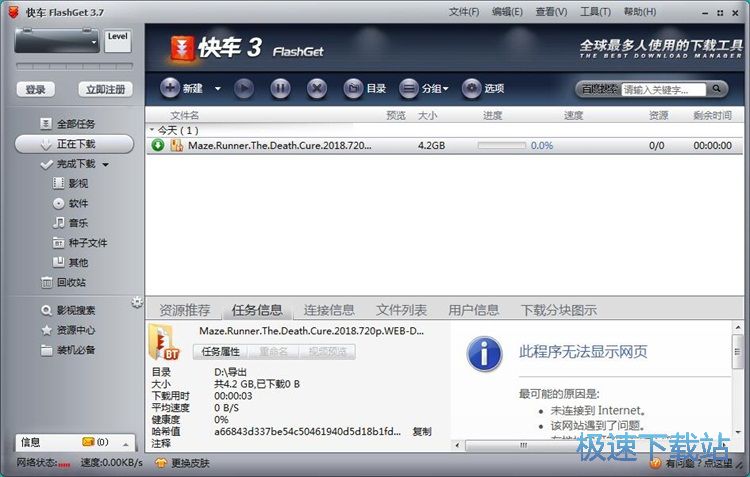
Task: Click the 新建 new task plus icon
Action: click(x=170, y=88)
